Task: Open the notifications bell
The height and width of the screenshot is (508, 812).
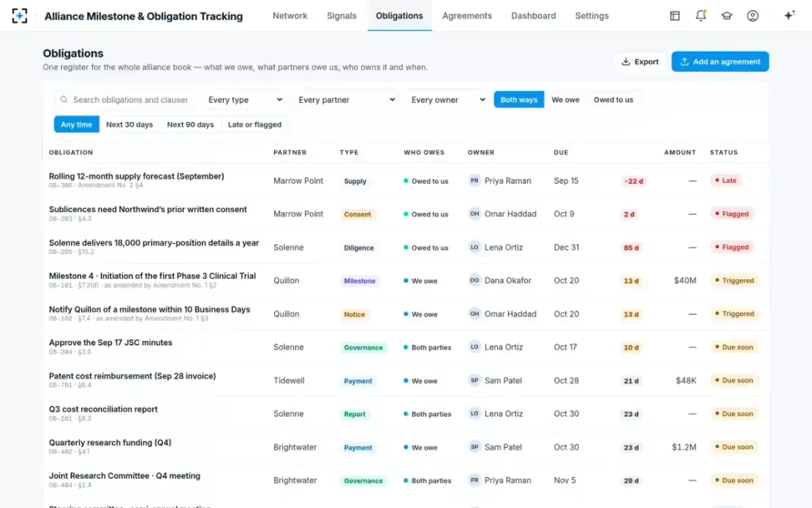Action: (701, 16)
